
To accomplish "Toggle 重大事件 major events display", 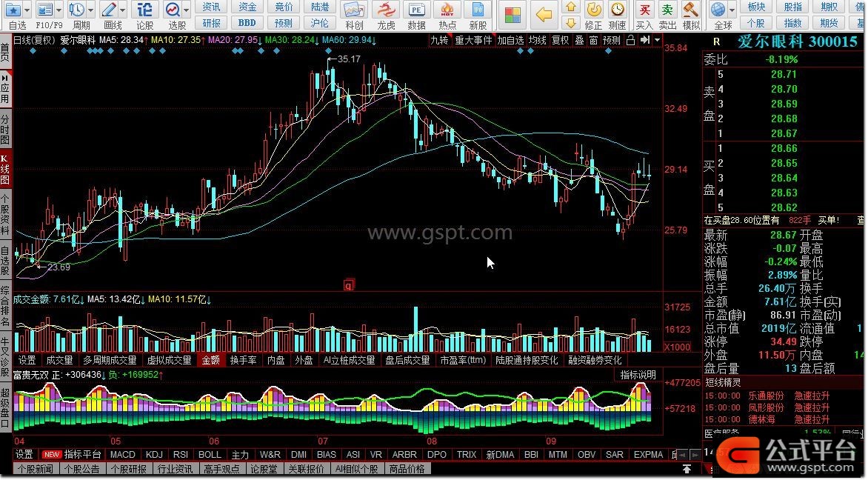I will coord(473,41).
